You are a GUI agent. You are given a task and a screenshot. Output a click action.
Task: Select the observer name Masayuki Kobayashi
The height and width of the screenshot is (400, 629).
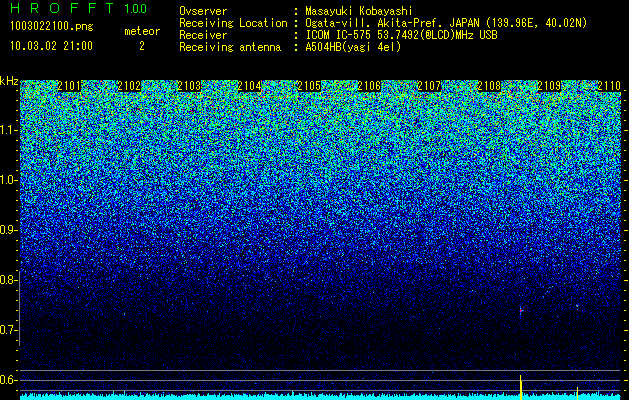pos(359,11)
